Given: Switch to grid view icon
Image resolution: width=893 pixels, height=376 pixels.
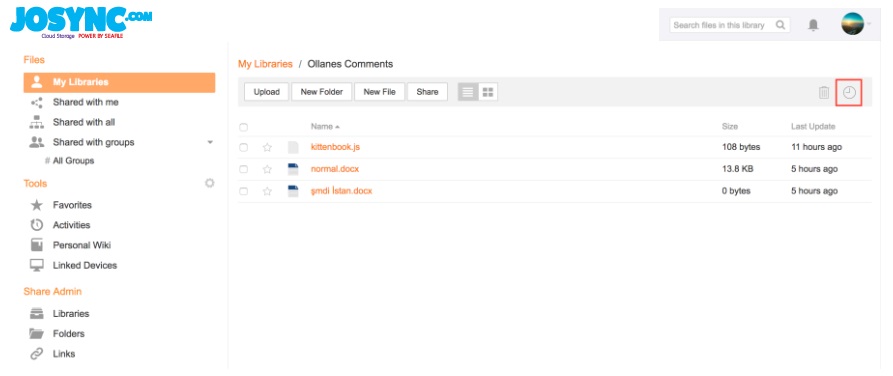Looking at the screenshot, I should 488,92.
